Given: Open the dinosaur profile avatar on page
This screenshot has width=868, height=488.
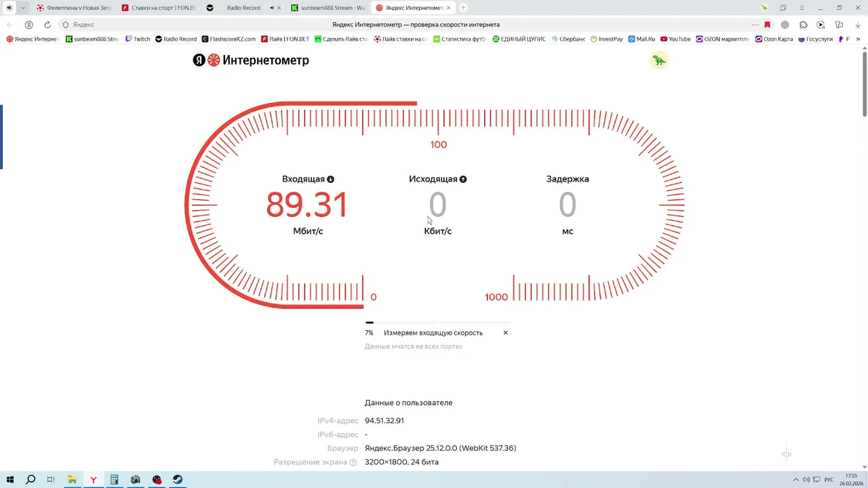Looking at the screenshot, I should point(658,60).
